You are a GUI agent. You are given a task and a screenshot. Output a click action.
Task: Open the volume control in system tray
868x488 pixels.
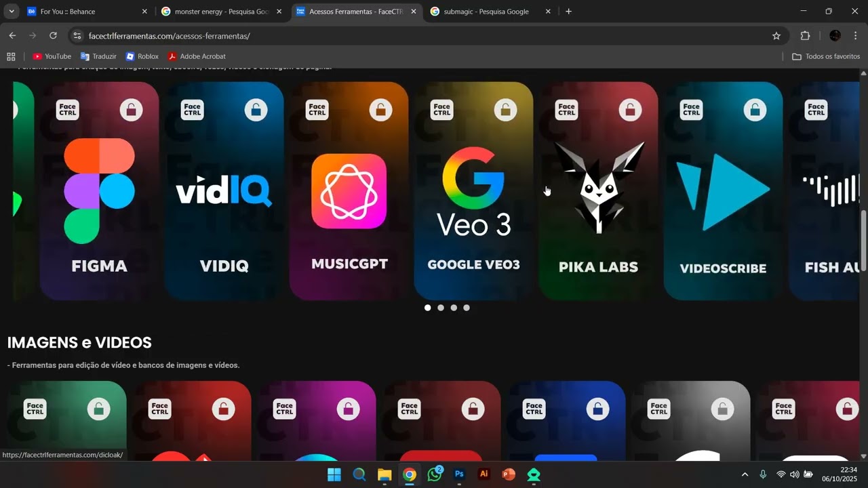(x=795, y=474)
